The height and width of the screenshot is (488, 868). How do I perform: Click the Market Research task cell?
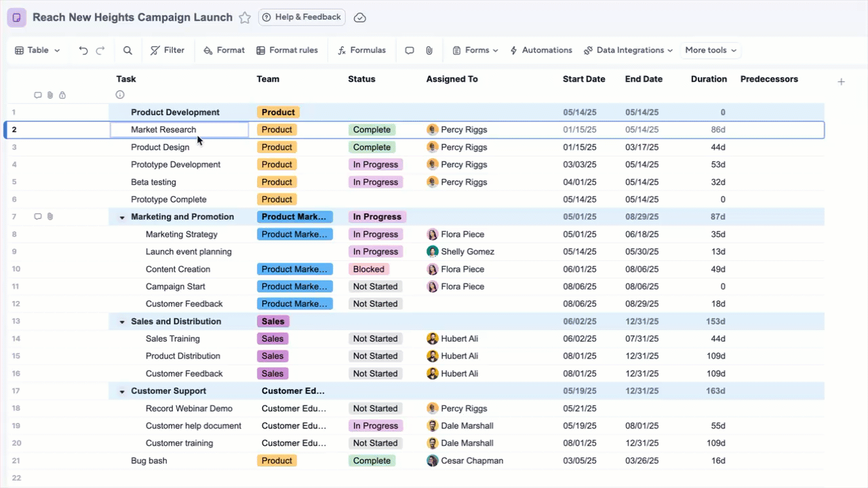(180, 129)
